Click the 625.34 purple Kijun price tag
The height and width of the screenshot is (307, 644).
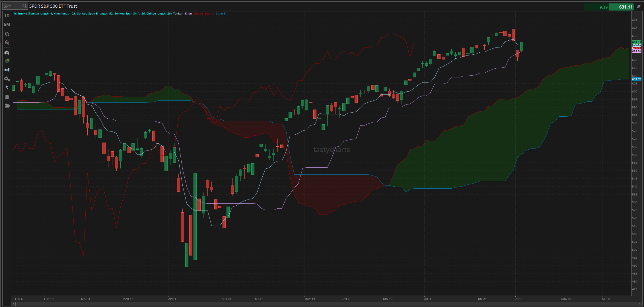point(637,51)
